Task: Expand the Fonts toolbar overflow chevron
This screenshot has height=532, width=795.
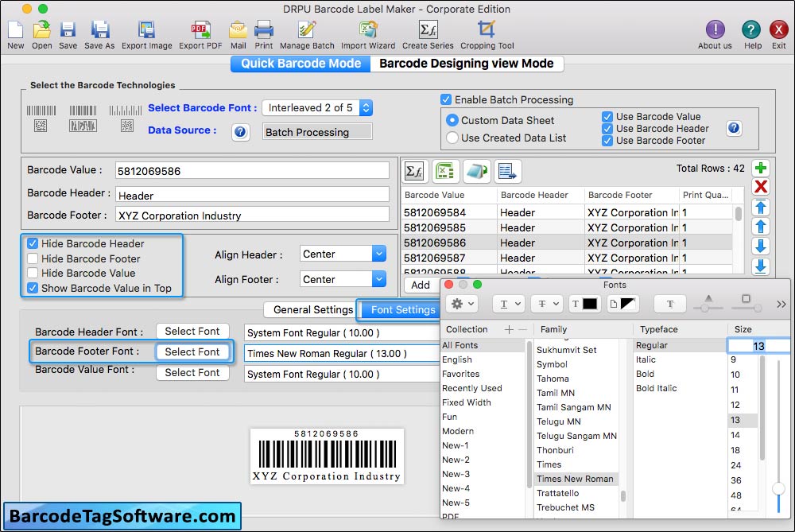Action: (781, 305)
